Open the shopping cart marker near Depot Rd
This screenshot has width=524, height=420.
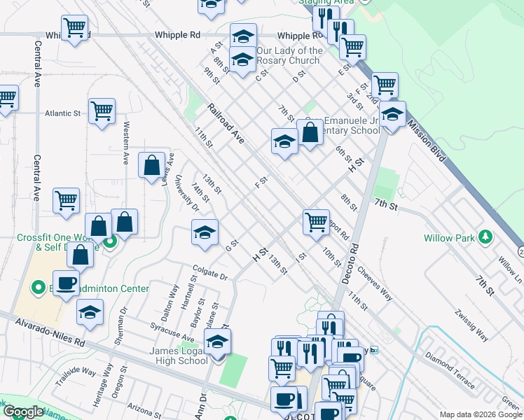[316, 223]
